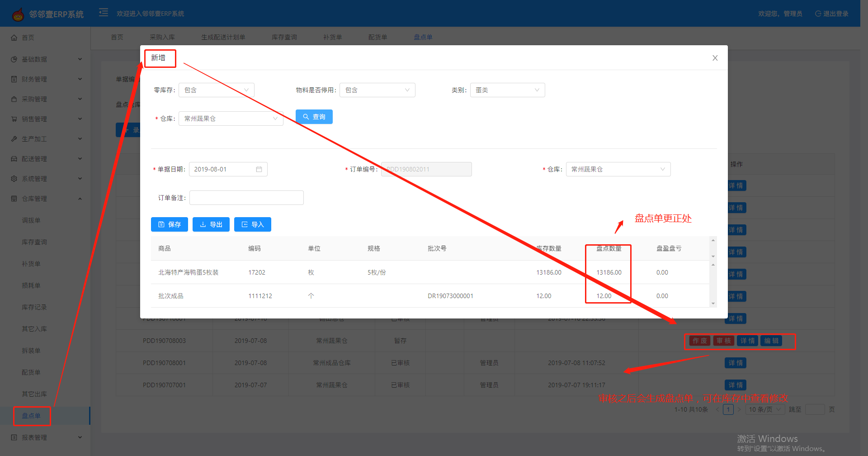The image size is (868, 456).
Task: Click the 北海特产海鸭蛋5枚装 product cell
Action: click(189, 272)
